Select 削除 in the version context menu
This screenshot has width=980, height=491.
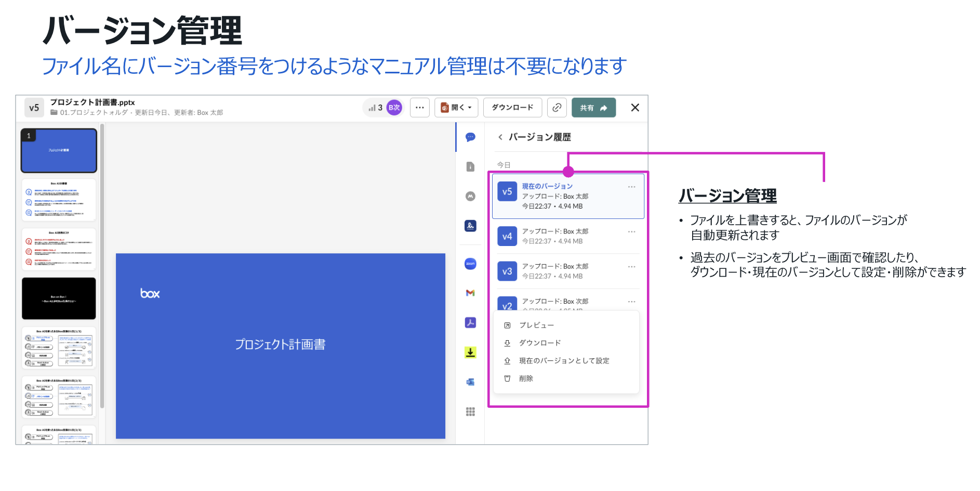pyautogui.click(x=526, y=378)
